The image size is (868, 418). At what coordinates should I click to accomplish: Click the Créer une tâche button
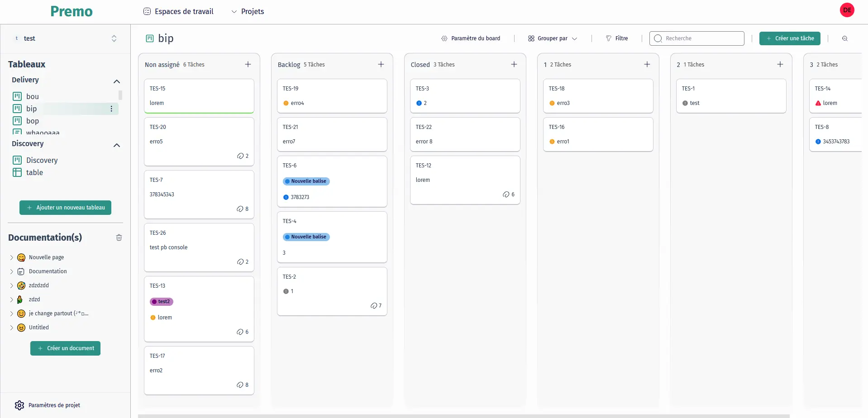(x=790, y=38)
